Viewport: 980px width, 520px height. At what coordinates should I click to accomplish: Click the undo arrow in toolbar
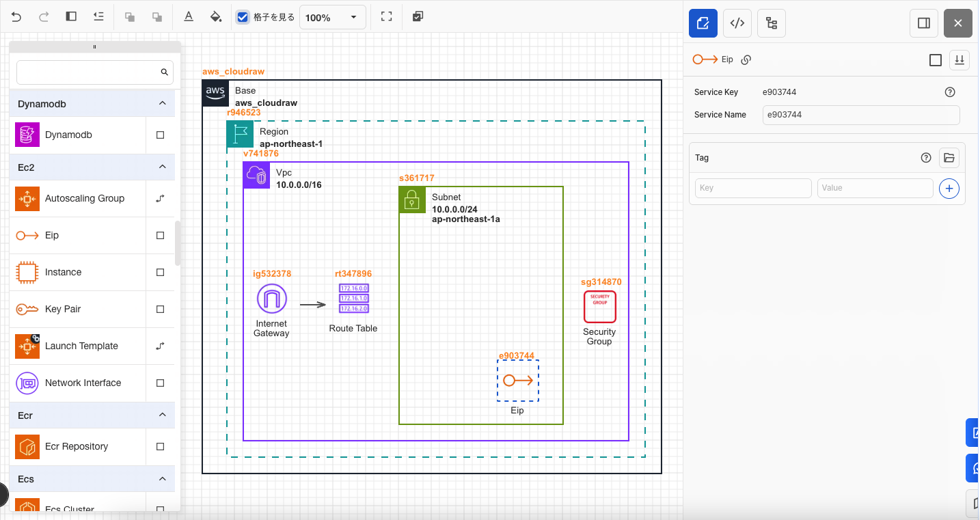tap(16, 17)
